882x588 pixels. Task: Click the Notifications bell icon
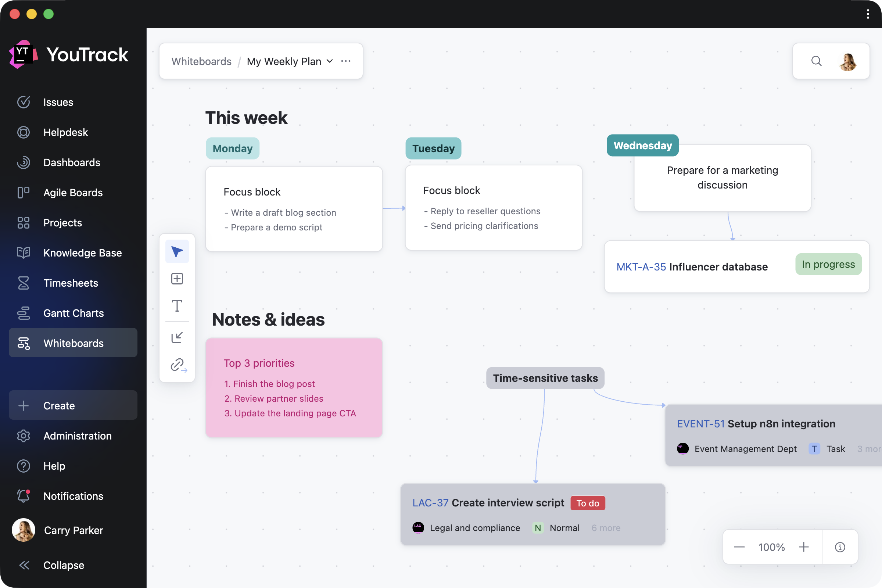pos(24,496)
